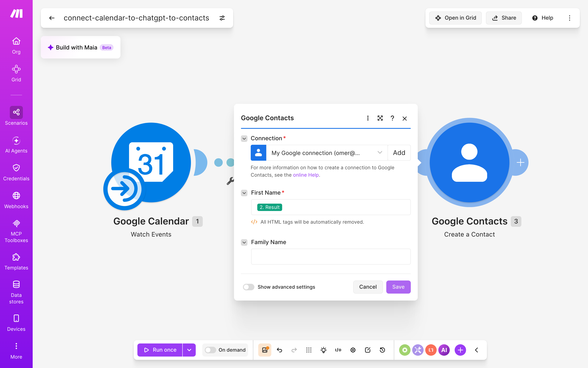588x368 pixels.
Task: Click the back arrow beside scenario name
Action: pyautogui.click(x=52, y=18)
